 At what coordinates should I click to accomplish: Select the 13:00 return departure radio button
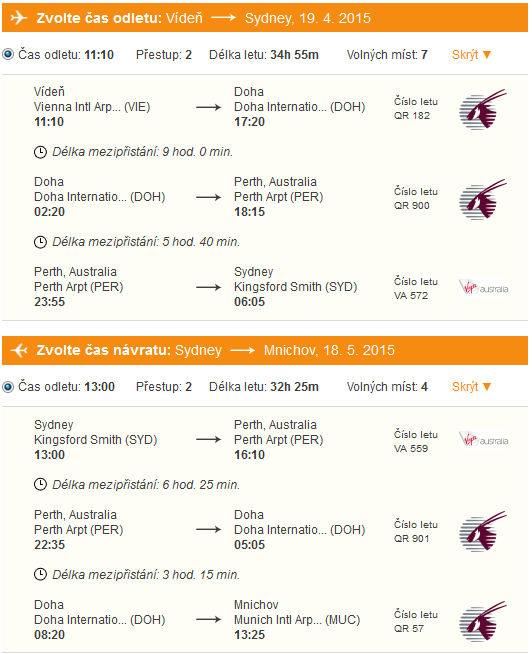[x=8, y=387]
